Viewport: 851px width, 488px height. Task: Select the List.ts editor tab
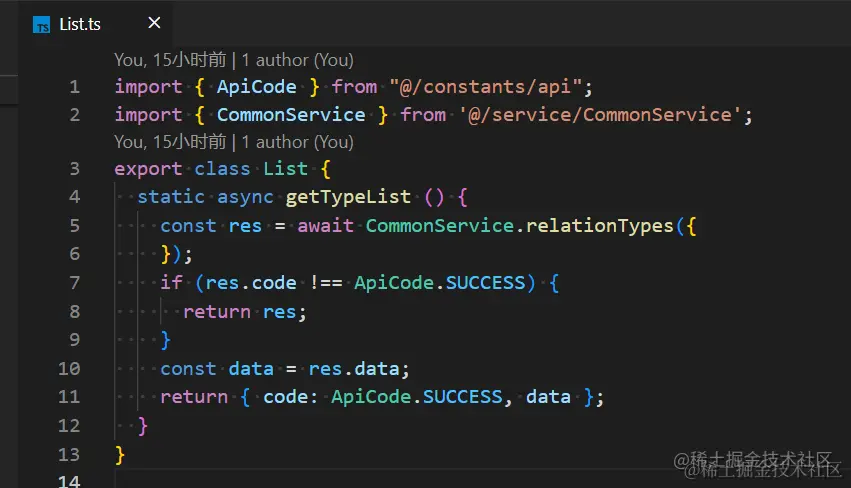point(97,24)
